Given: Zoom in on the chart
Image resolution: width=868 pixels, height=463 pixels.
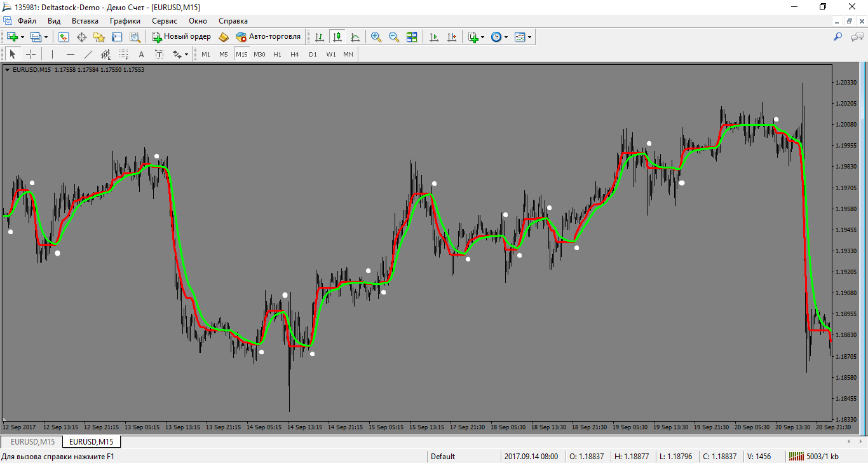Looking at the screenshot, I should 376,37.
